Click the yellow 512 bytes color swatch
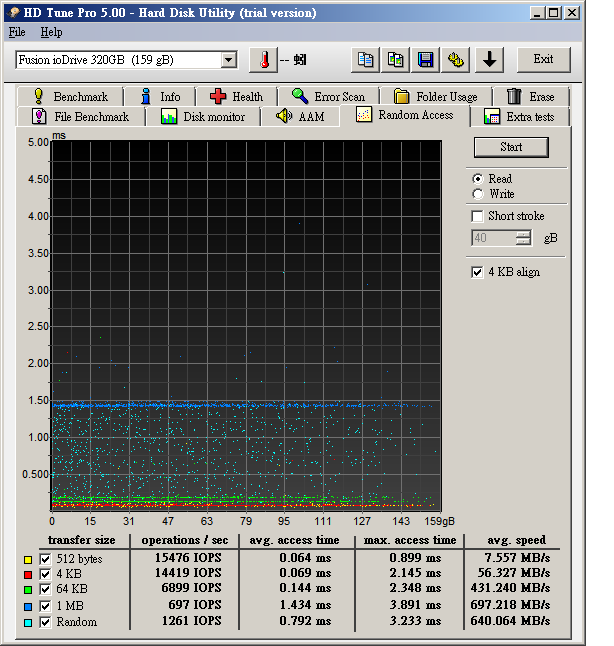 [x=28, y=559]
